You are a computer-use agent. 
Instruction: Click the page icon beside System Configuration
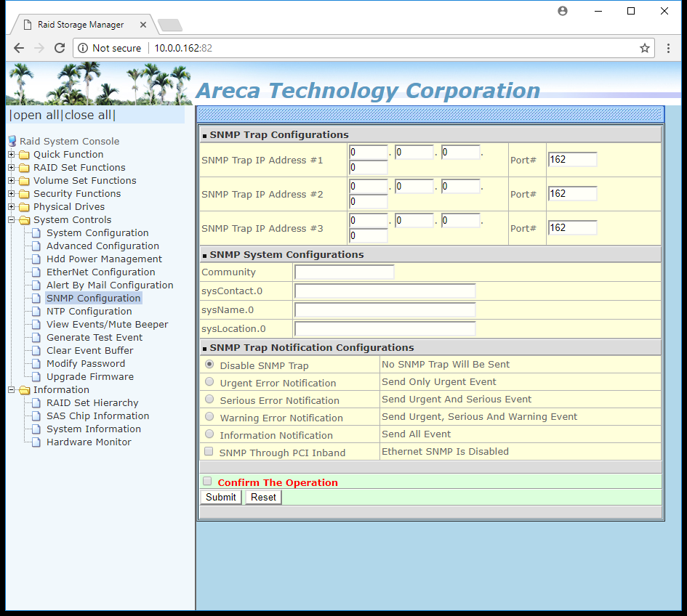click(x=36, y=233)
